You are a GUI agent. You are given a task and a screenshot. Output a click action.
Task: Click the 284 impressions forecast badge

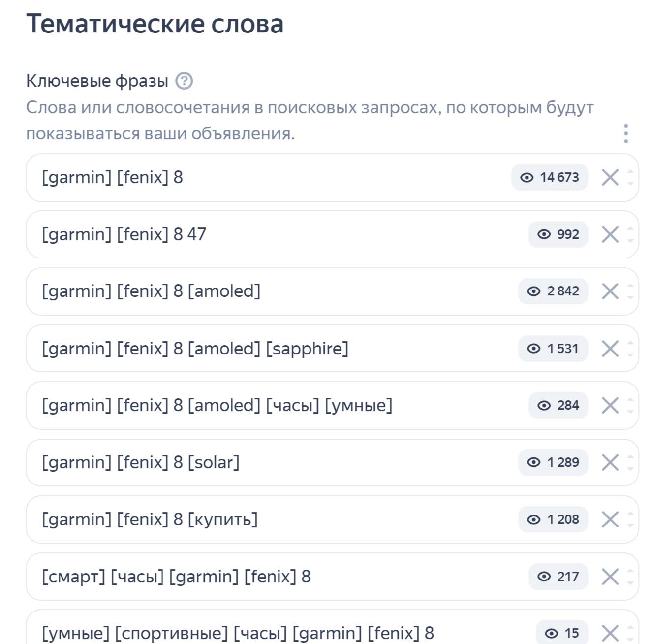(558, 406)
